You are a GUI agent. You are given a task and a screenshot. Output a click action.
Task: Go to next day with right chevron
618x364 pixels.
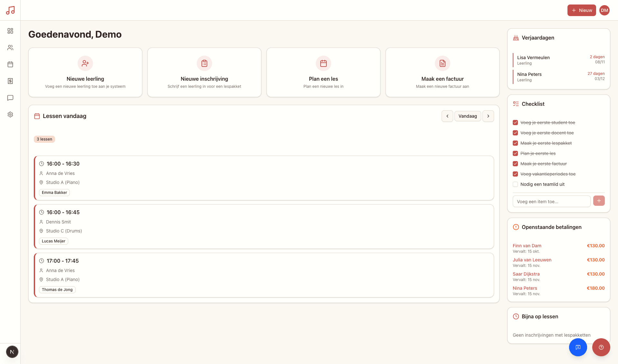point(488,116)
